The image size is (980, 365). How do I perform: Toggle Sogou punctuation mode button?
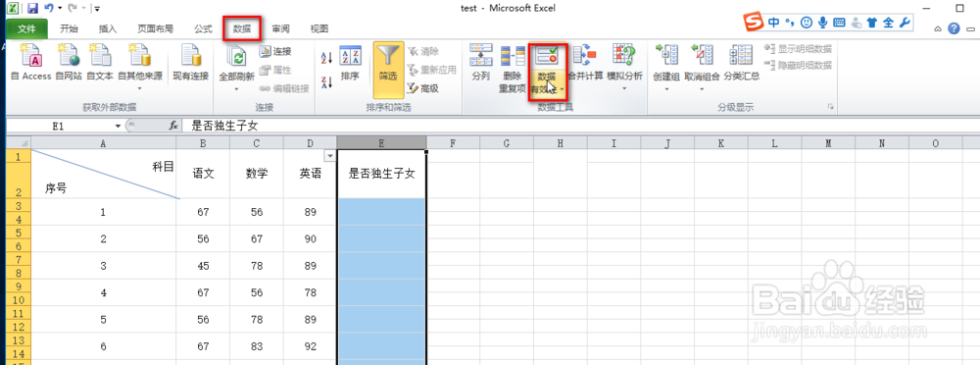[790, 24]
